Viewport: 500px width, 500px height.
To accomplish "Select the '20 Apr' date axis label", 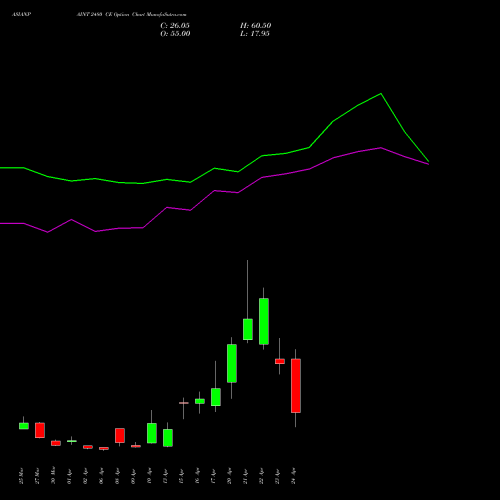I will 229,476.
